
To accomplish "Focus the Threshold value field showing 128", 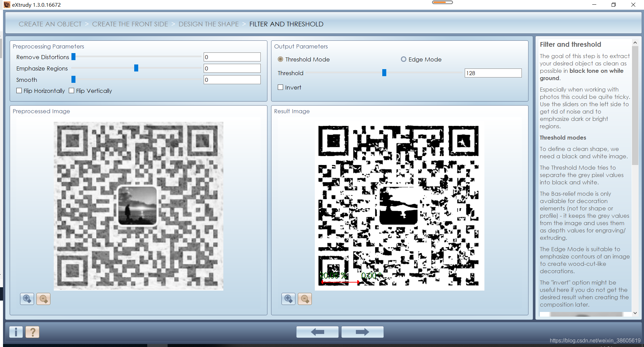I will pos(493,73).
